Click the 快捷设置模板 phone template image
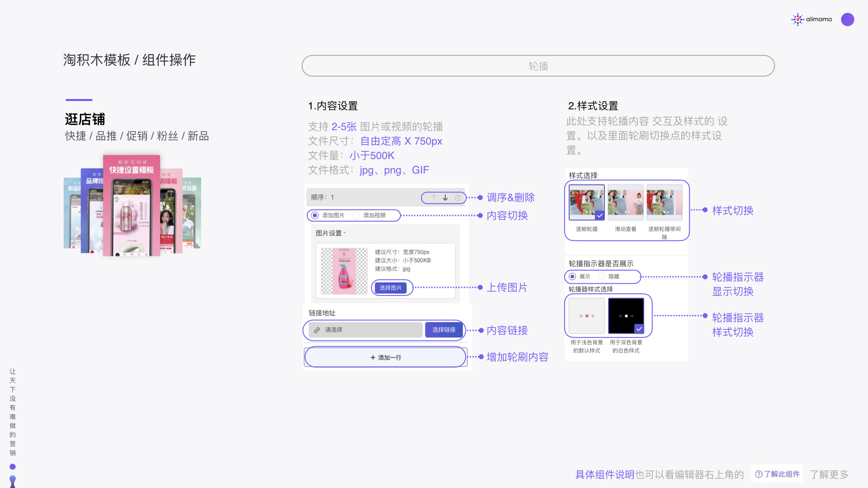Screen dimensions: 868x488 (132, 206)
